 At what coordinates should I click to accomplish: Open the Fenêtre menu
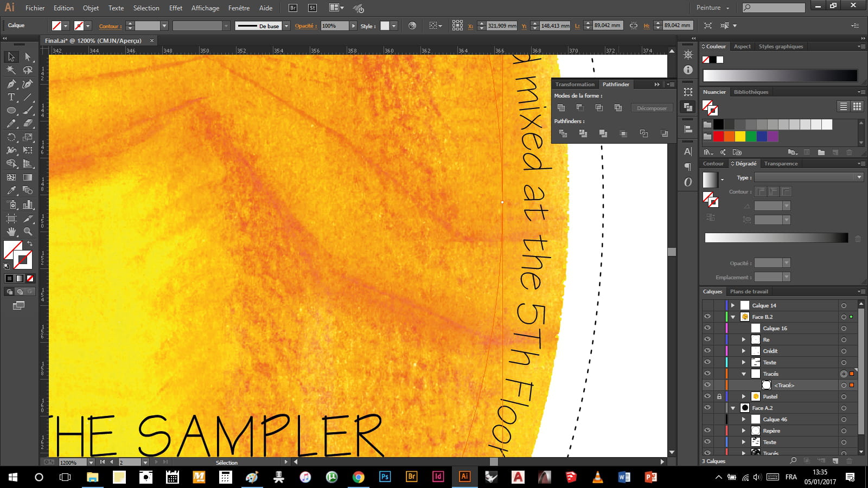pyautogui.click(x=239, y=8)
